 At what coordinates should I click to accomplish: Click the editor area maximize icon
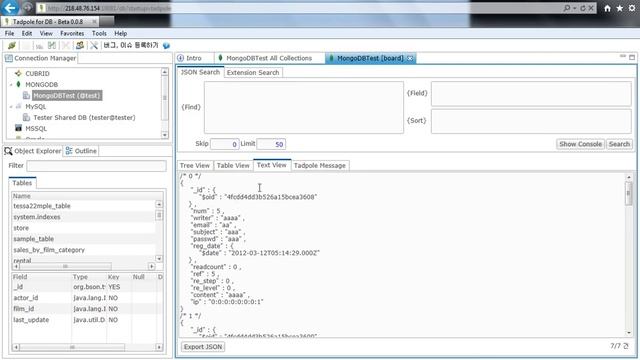pos(632,58)
